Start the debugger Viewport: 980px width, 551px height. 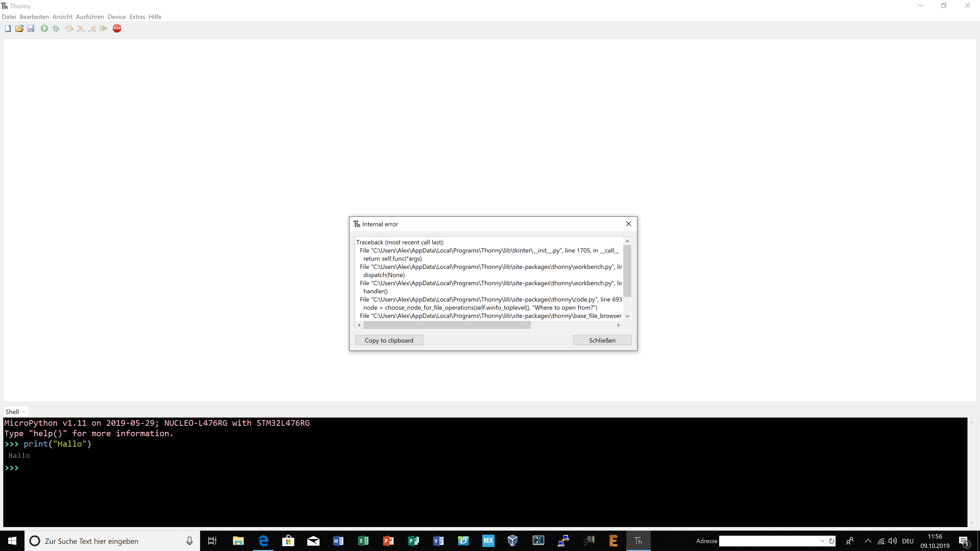click(56, 28)
